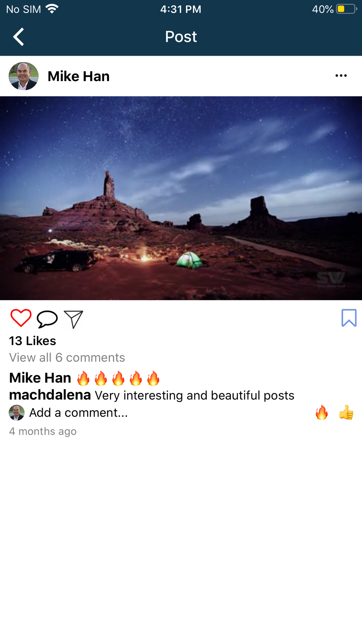Share post via paper plane icon
The height and width of the screenshot is (644, 362).
73,319
